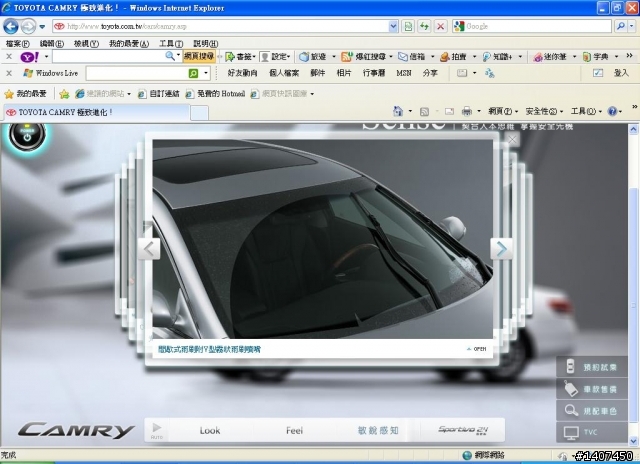The height and width of the screenshot is (464, 640).
Task: Click the 知識+ icon
Action: tap(487, 57)
